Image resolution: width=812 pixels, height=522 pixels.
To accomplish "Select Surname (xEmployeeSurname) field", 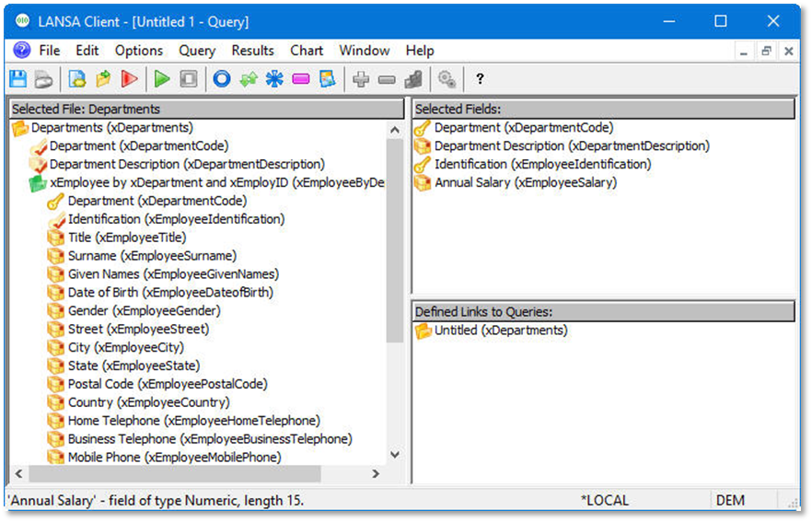I will [152, 256].
